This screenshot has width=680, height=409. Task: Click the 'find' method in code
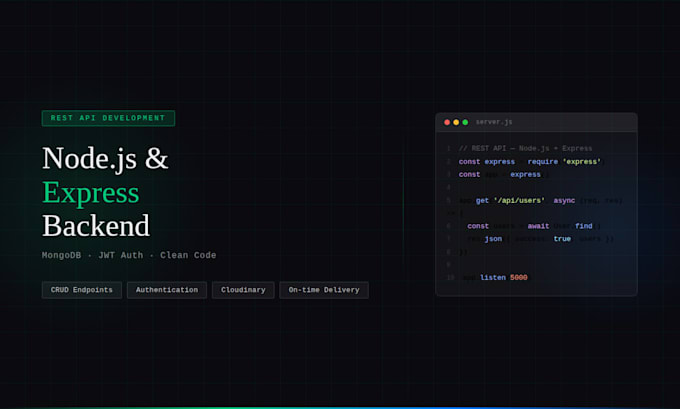[584, 226]
